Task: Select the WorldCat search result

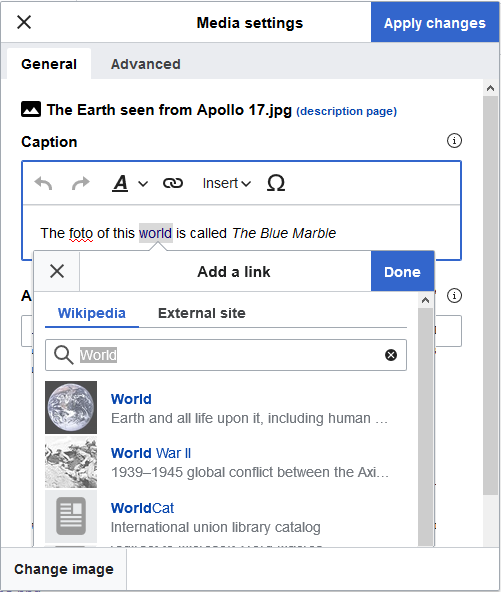Action: [226, 516]
